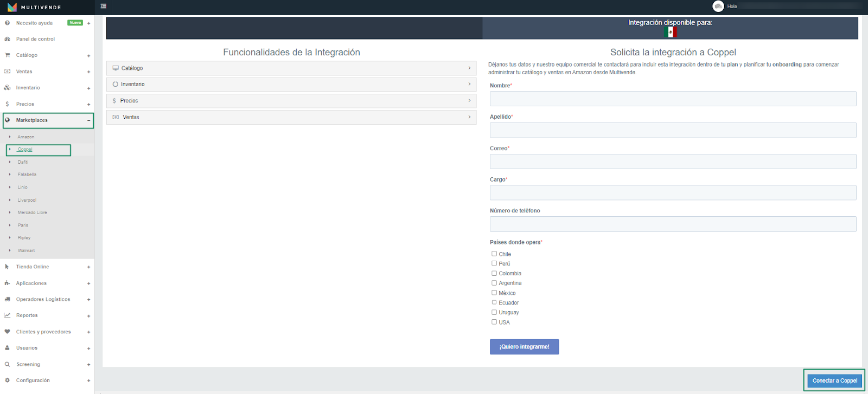The width and height of the screenshot is (868, 394).
Task: Click the Aplicaciones puzzle icon
Action: tap(7, 283)
